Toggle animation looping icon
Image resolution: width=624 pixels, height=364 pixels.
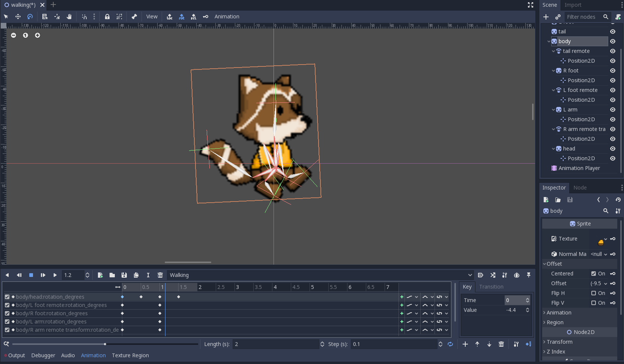coord(450,344)
